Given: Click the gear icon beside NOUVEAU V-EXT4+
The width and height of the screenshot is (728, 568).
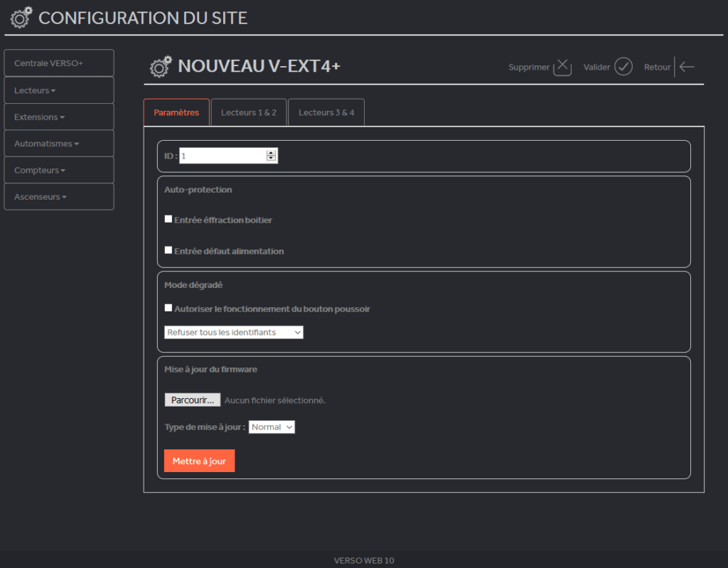Looking at the screenshot, I should 161,66.
